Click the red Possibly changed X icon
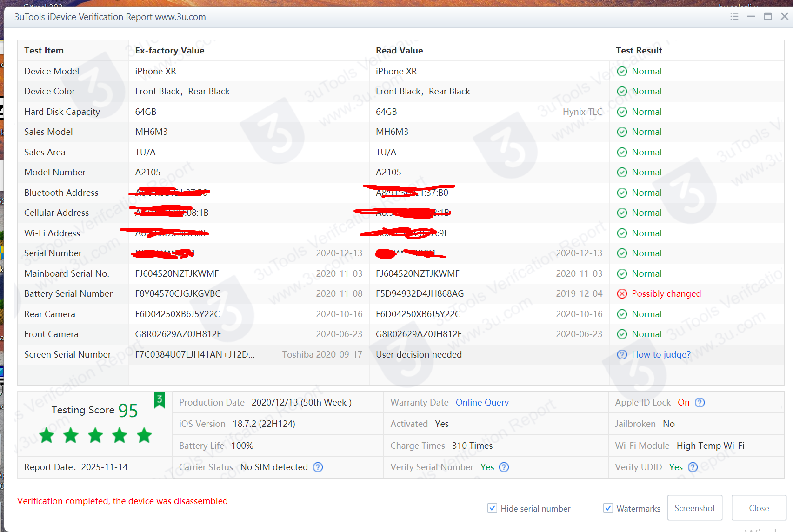 pyautogui.click(x=622, y=294)
